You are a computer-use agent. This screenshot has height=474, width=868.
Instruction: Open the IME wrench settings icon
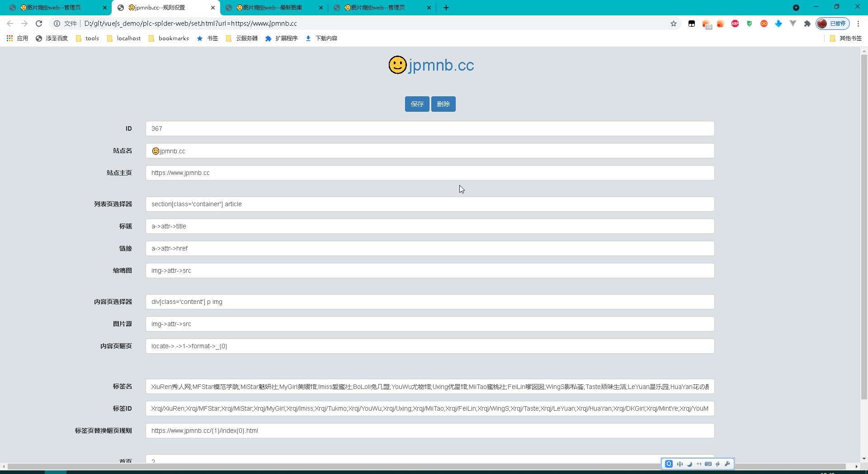pos(727,464)
